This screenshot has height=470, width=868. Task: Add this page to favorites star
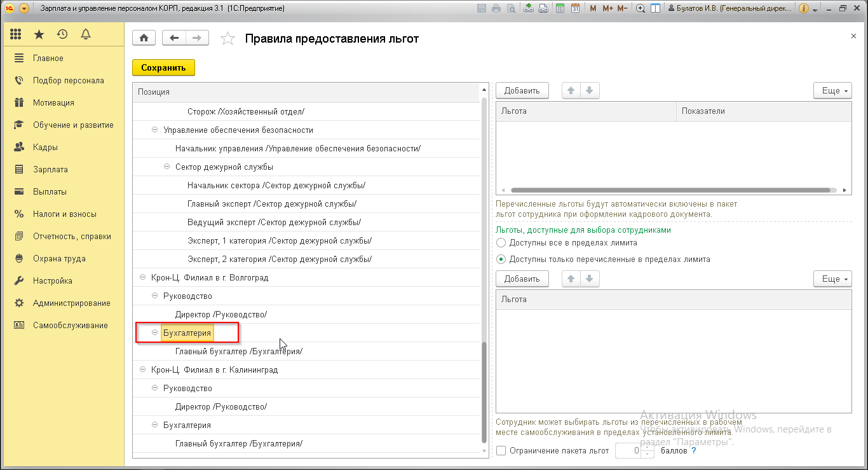pyautogui.click(x=227, y=39)
